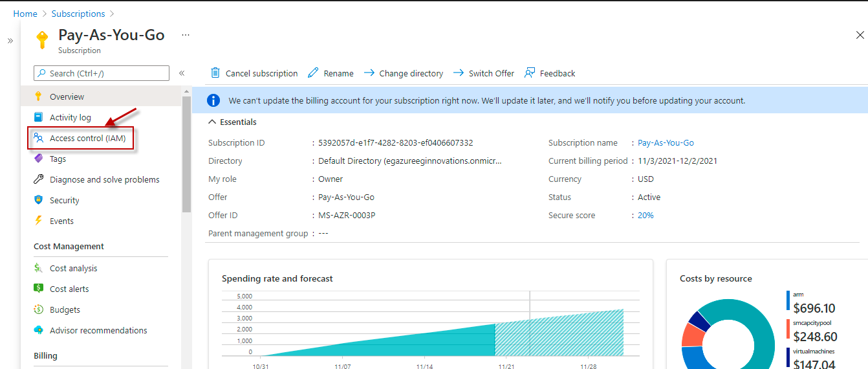The height and width of the screenshot is (369, 868).
Task: Click the Switch Offer arrow icon
Action: [x=459, y=73]
